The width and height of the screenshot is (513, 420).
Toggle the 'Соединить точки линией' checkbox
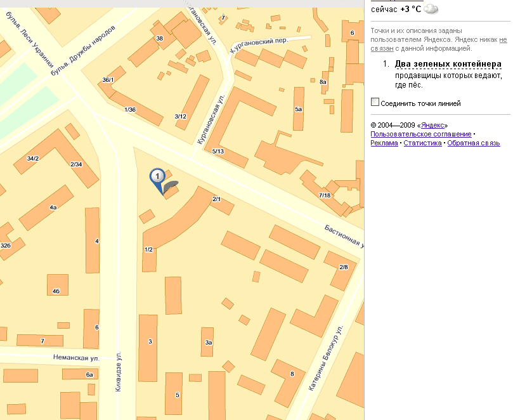(x=375, y=102)
